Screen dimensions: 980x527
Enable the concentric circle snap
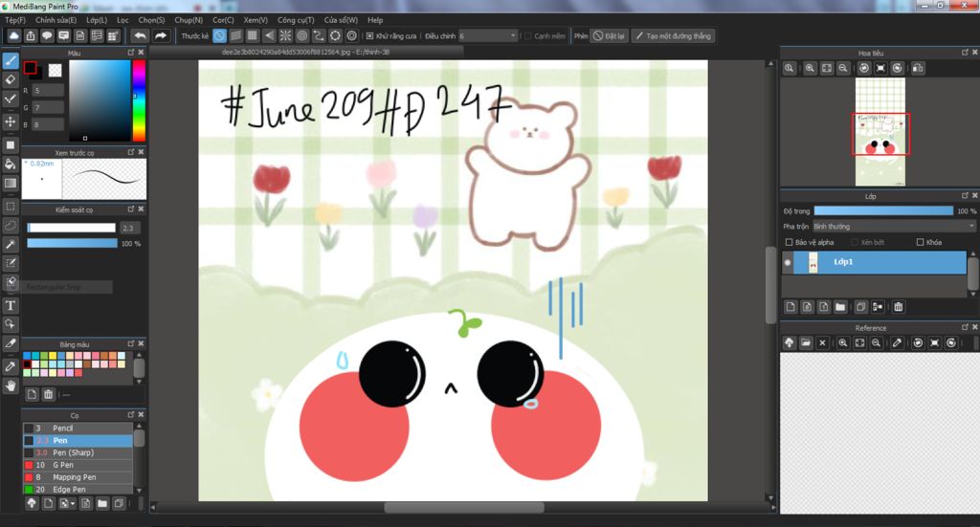[301, 35]
